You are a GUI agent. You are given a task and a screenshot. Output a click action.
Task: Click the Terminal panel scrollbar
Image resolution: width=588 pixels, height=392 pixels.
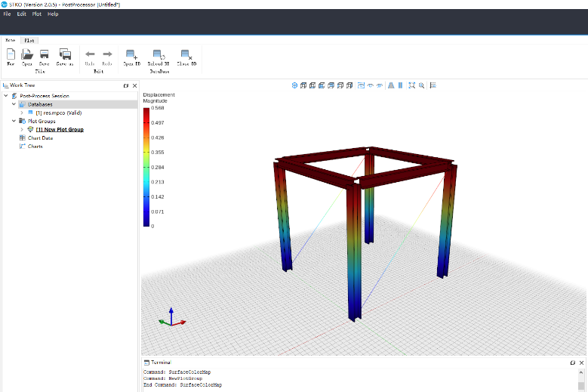(581, 380)
